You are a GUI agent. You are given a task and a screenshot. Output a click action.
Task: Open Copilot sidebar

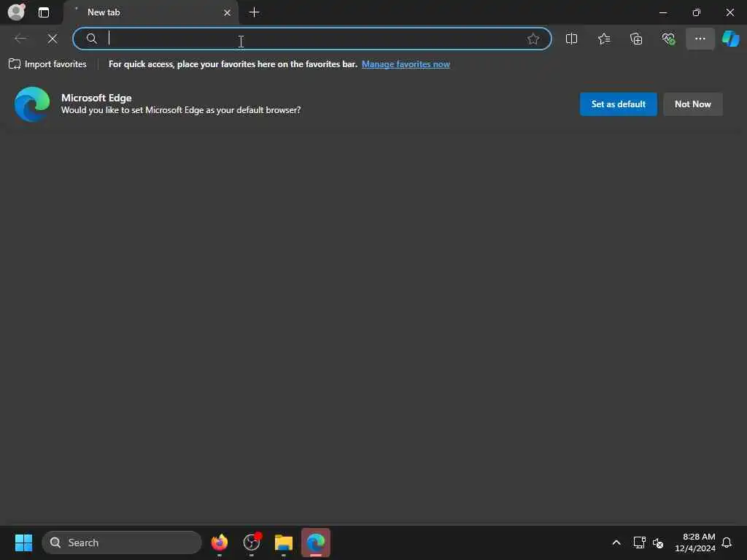pos(731,39)
